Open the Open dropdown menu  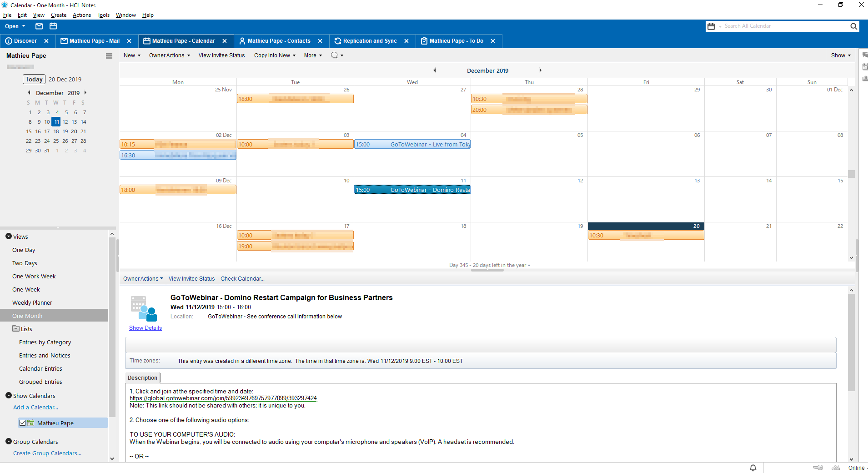click(15, 26)
